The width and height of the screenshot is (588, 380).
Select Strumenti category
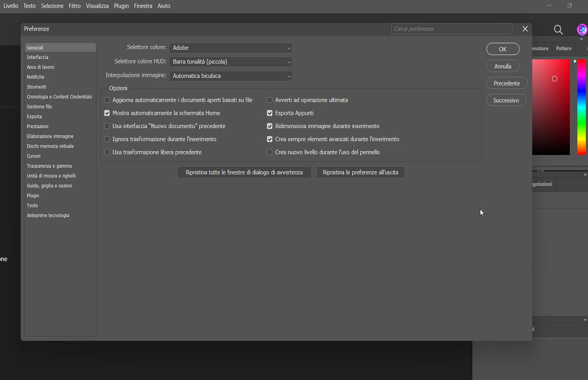[x=60, y=87]
